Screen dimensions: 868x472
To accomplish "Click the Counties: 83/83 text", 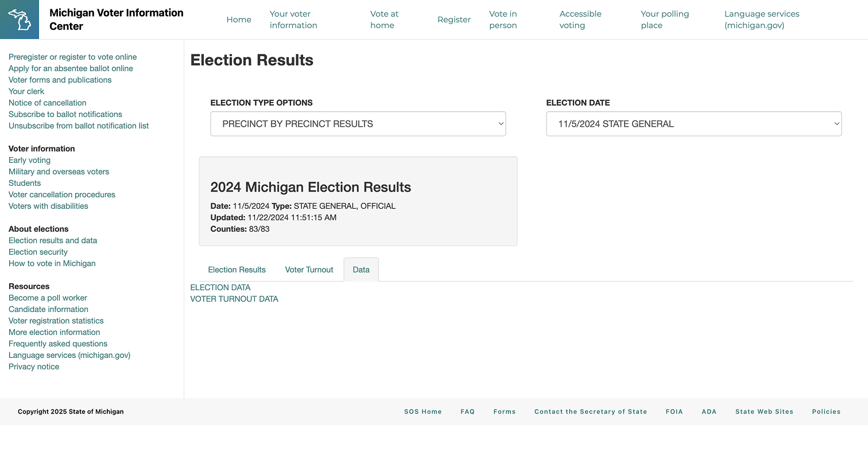I will (240, 229).
